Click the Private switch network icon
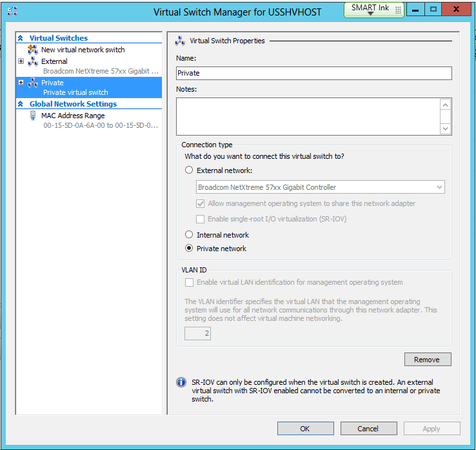The image size is (476, 450). [x=32, y=83]
